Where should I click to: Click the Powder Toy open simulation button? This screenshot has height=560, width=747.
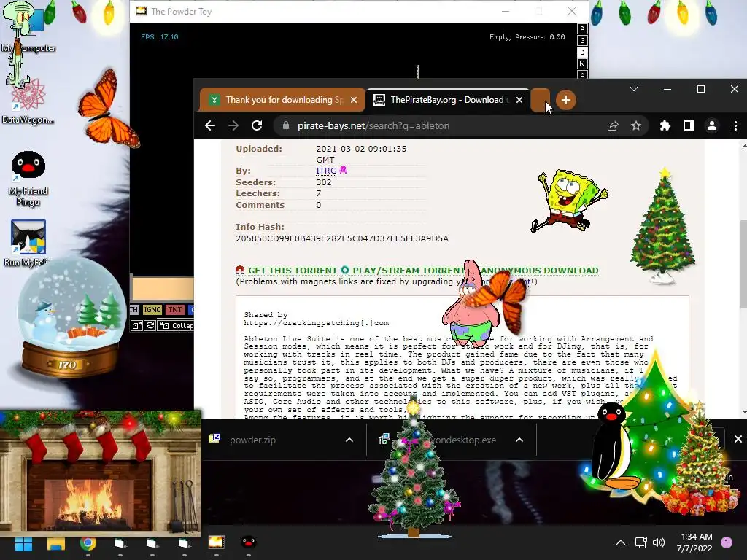coord(136,326)
